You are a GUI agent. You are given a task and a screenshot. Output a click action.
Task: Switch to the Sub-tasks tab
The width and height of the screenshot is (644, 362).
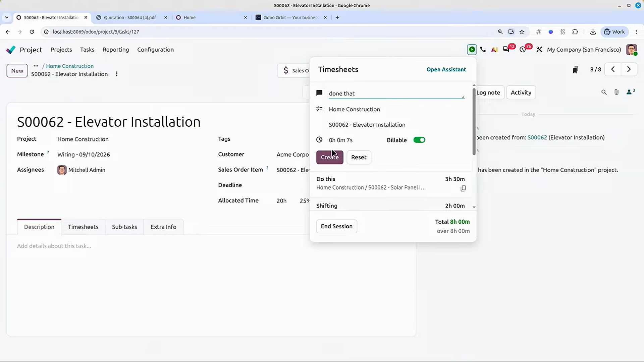click(x=124, y=227)
